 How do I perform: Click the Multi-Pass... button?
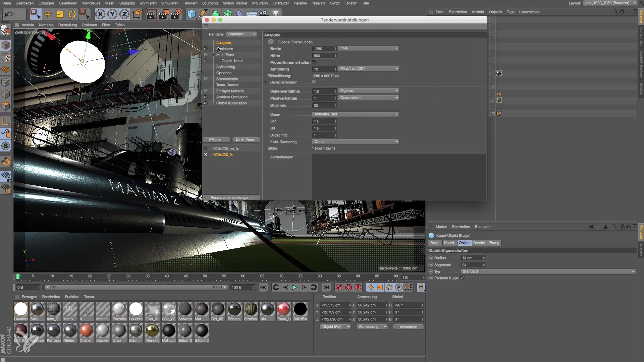[246, 140]
